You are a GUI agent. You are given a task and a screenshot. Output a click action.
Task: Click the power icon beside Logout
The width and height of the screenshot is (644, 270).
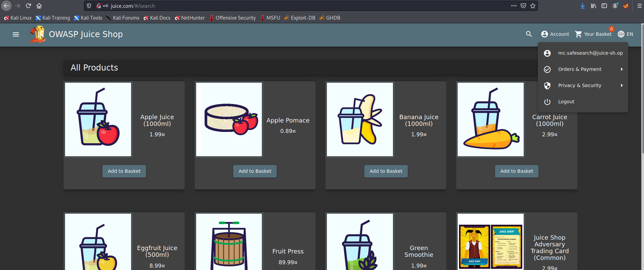pos(547,102)
